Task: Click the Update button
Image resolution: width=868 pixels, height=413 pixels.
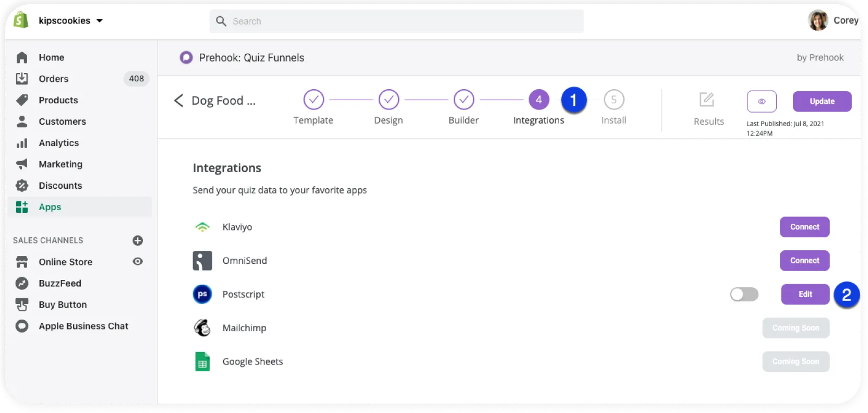Action: pyautogui.click(x=822, y=101)
